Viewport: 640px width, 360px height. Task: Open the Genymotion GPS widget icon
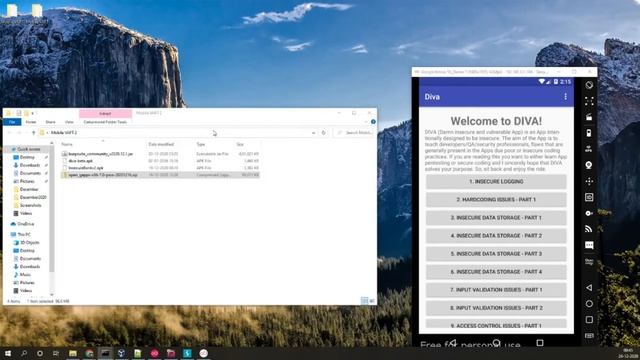click(589, 149)
